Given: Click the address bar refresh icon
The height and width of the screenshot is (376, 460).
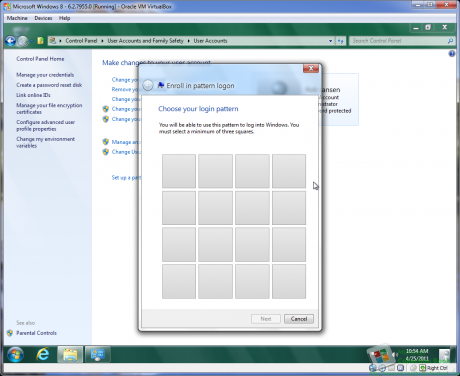Looking at the screenshot, I should [340, 41].
